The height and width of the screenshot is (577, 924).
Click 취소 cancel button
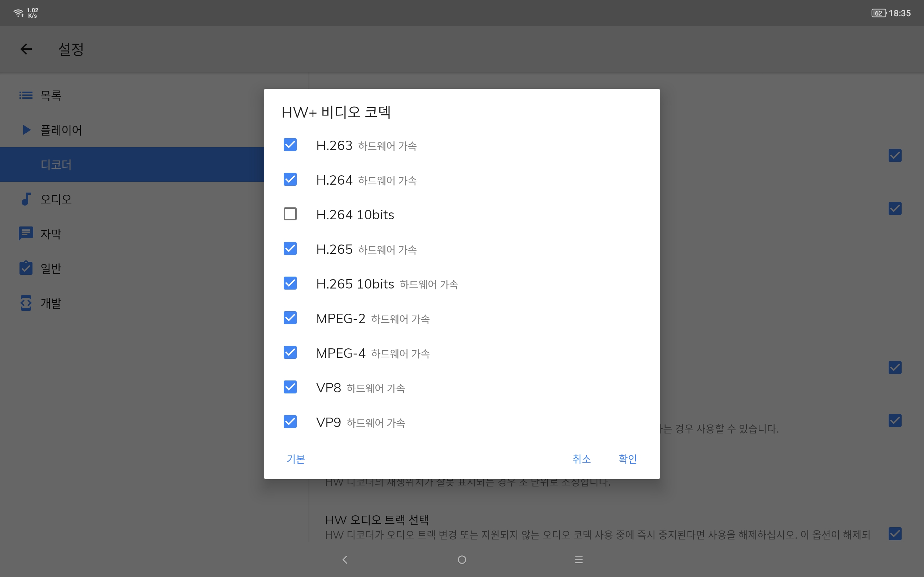click(x=581, y=459)
